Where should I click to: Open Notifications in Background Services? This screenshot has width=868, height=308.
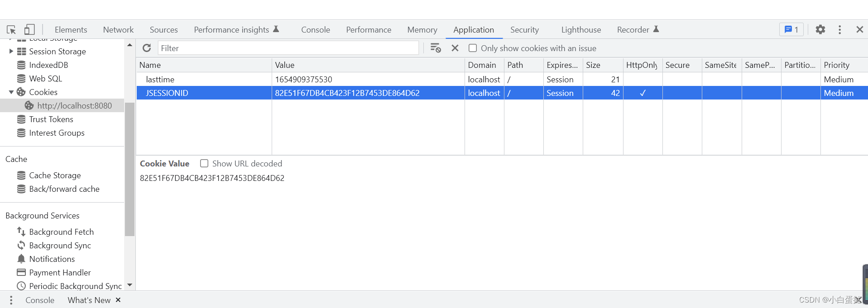coord(52,259)
